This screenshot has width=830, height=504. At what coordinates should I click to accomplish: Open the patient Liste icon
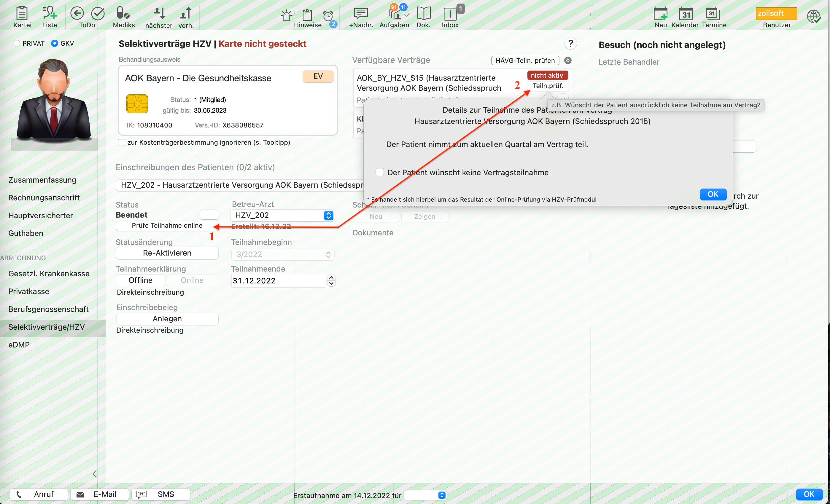pos(50,13)
